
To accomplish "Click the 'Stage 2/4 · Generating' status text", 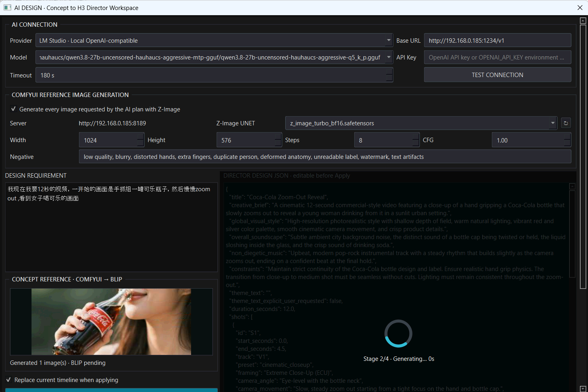I will coord(399,358).
